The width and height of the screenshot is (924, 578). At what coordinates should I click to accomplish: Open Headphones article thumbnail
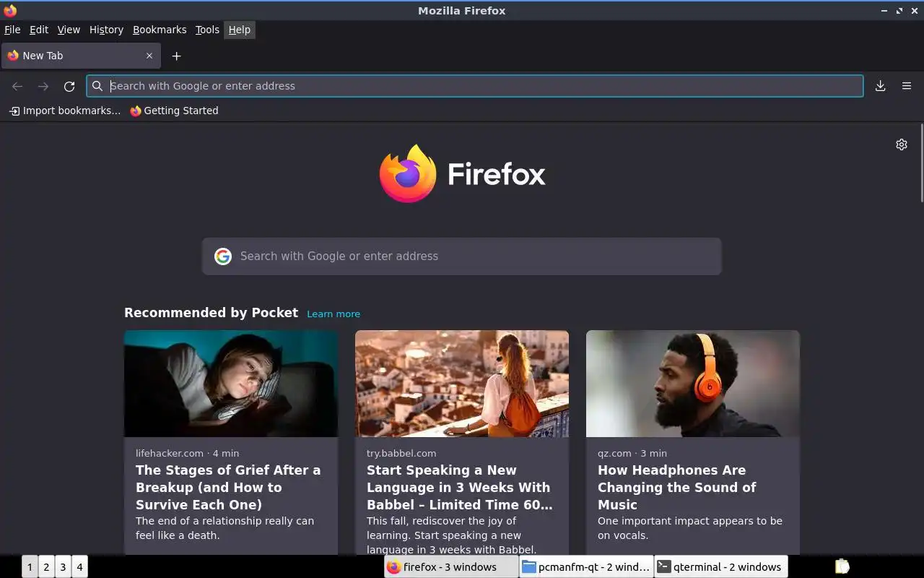pos(693,384)
